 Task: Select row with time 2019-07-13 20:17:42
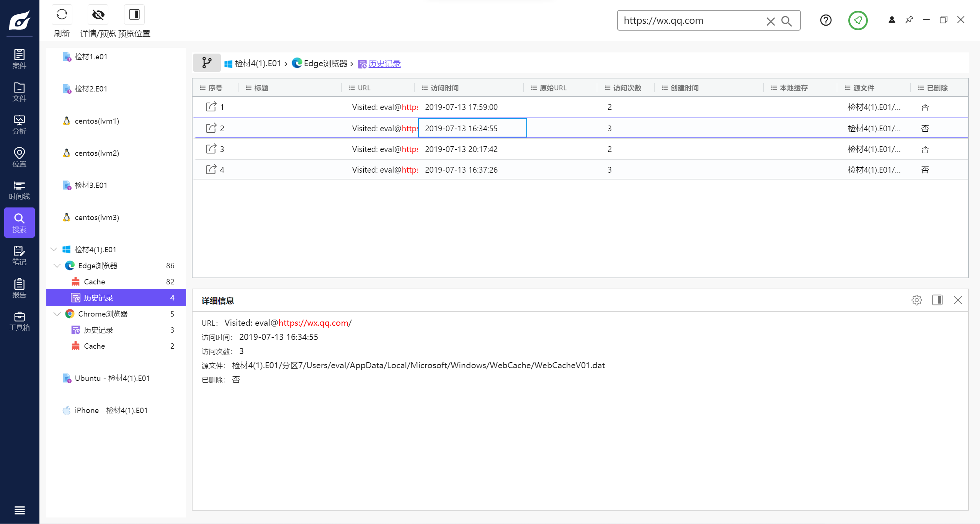[x=580, y=149]
